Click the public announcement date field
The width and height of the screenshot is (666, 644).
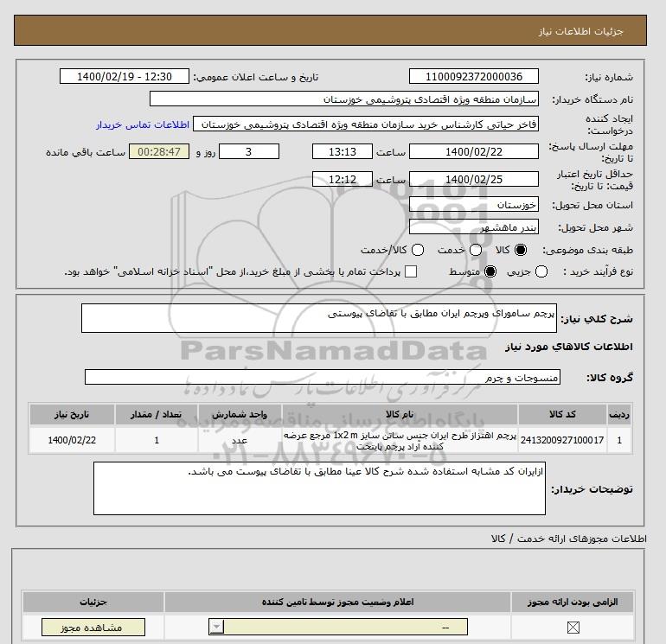coord(125,76)
